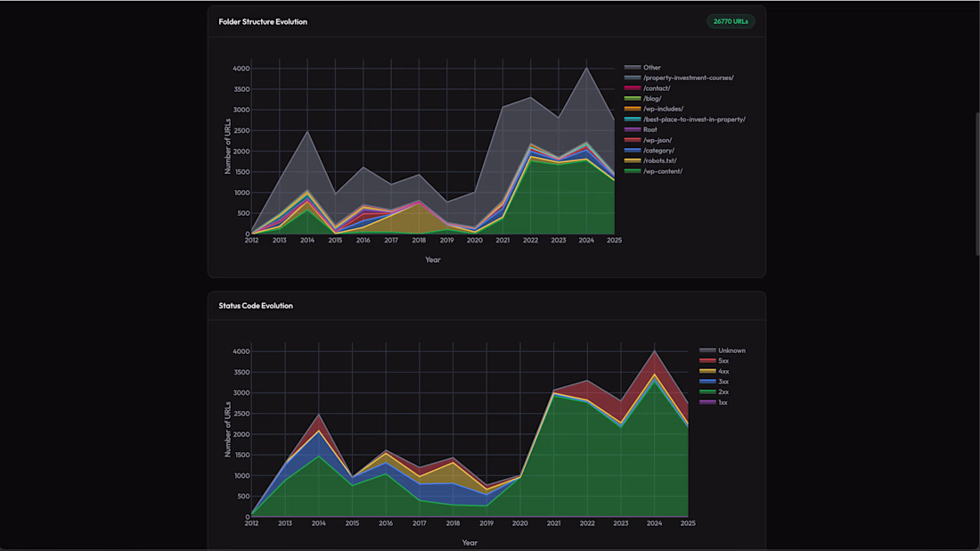Toggle /blog/ legend entry
Screen dimensions: 980x551
pos(642,99)
